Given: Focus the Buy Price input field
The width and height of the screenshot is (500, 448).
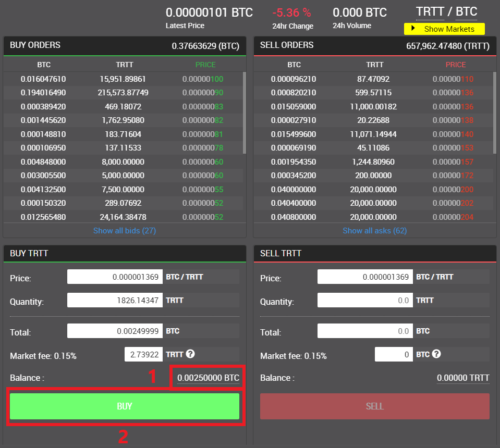Looking at the screenshot, I should pos(115,277).
